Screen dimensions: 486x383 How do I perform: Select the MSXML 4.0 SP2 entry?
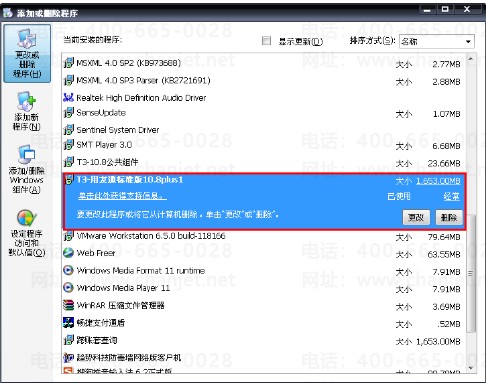point(263,63)
